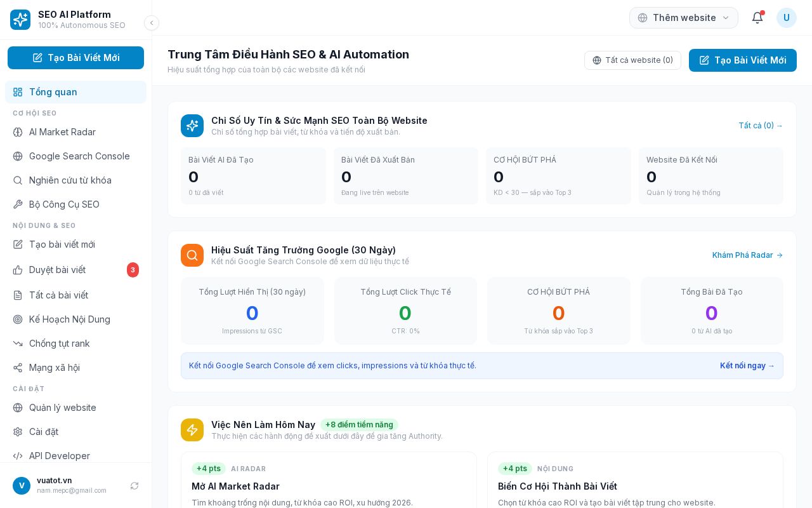
Task: Follow the Khám Phá Radar link
Action: (x=748, y=255)
